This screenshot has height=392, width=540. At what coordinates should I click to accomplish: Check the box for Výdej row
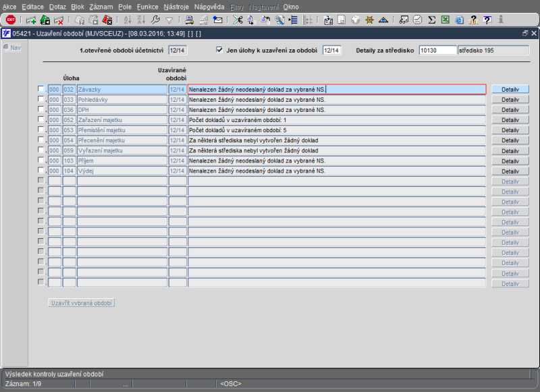pyautogui.click(x=41, y=170)
